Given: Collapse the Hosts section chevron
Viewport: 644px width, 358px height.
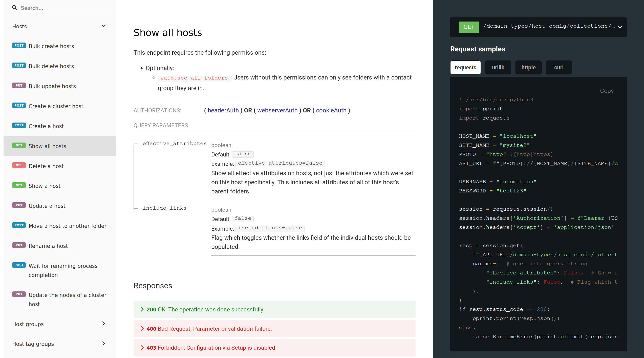Looking at the screenshot, I should 103,26.
